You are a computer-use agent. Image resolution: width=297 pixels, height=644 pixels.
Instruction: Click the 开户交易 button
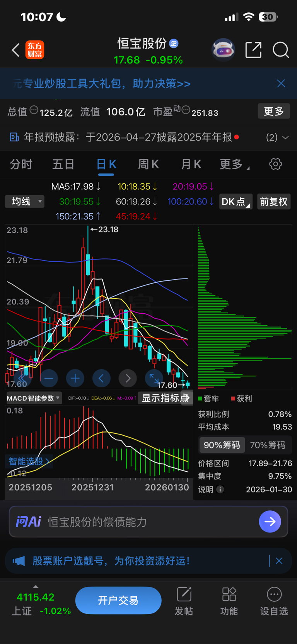point(118,600)
